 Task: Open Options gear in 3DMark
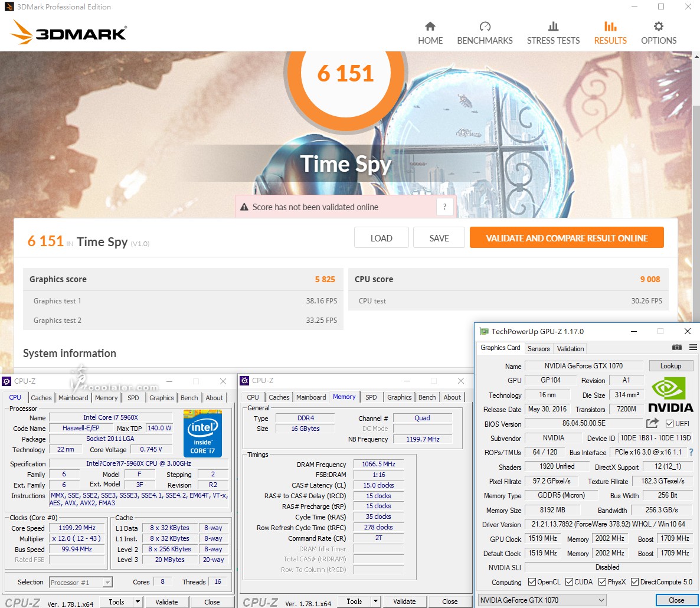coord(658,27)
